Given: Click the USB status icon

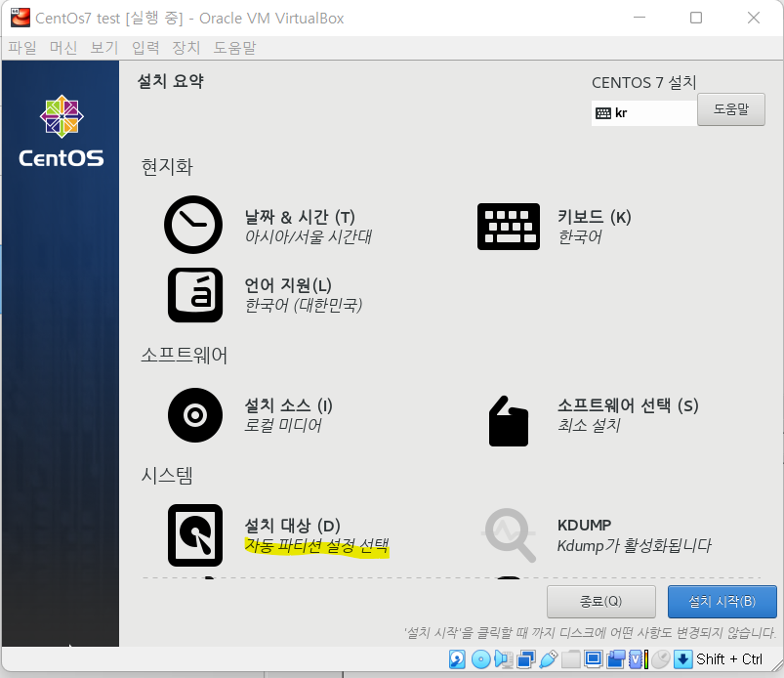Looking at the screenshot, I should (x=549, y=659).
